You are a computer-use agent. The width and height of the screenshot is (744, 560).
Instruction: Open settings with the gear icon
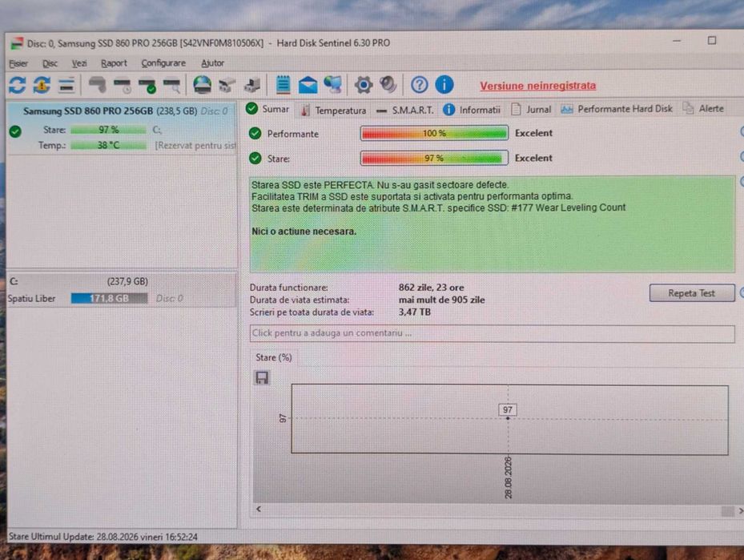click(x=364, y=86)
